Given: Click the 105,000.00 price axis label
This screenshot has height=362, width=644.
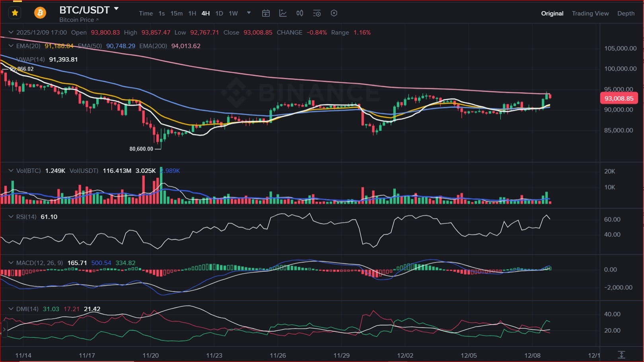Looking at the screenshot, I should [621, 48].
